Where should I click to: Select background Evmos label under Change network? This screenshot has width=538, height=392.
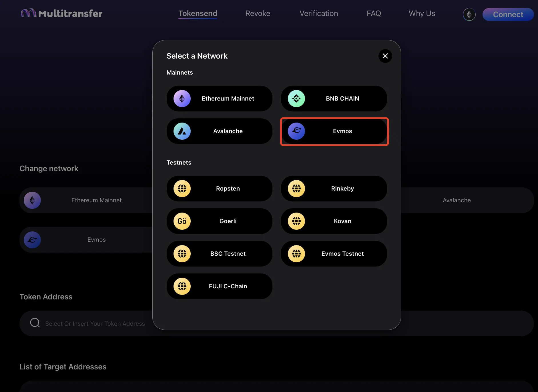click(x=96, y=240)
